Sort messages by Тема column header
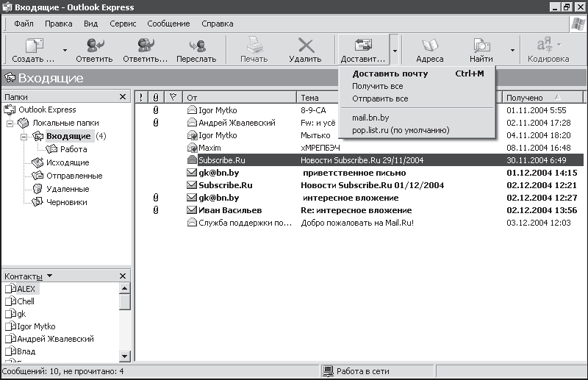The image size is (588, 380). click(x=318, y=98)
